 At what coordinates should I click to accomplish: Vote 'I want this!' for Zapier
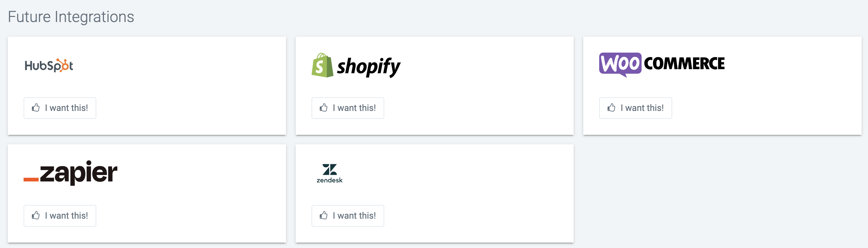60,216
